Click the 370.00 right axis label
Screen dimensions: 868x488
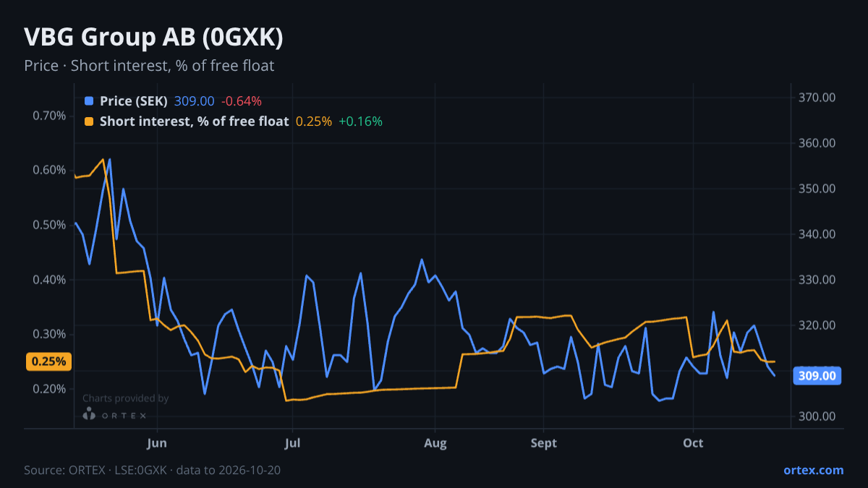817,98
